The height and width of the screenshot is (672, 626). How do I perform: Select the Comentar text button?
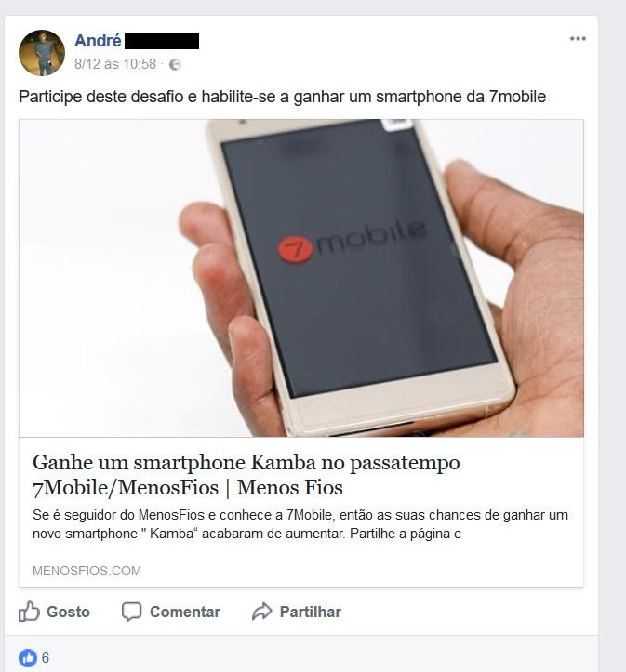tap(185, 612)
